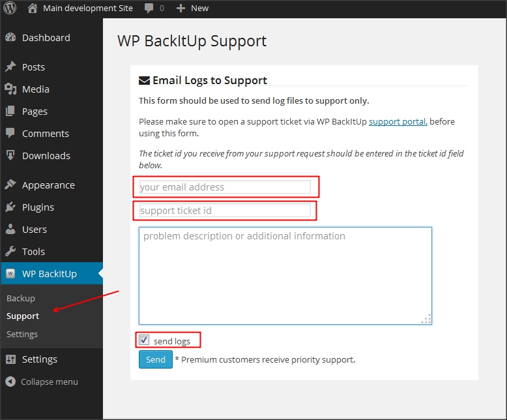Select the Support submenu item

pos(23,316)
